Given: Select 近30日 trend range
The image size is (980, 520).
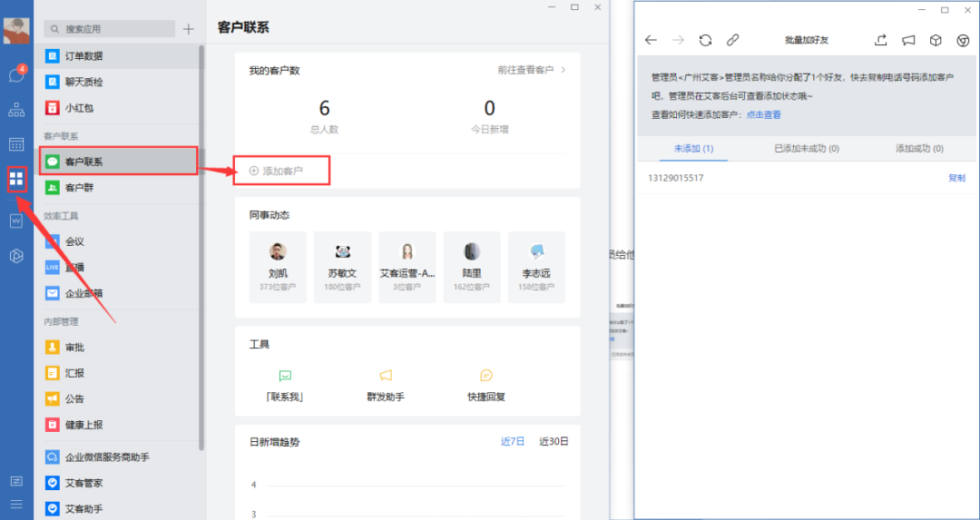Looking at the screenshot, I should coord(554,442).
